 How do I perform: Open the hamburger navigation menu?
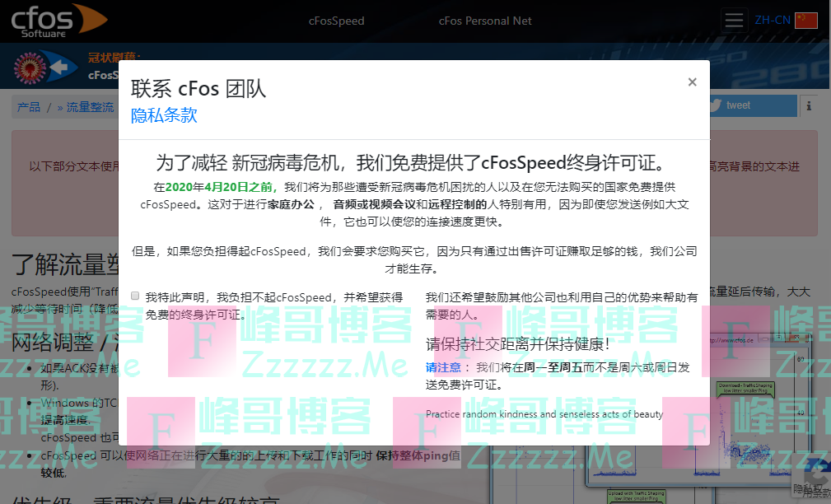tap(734, 21)
